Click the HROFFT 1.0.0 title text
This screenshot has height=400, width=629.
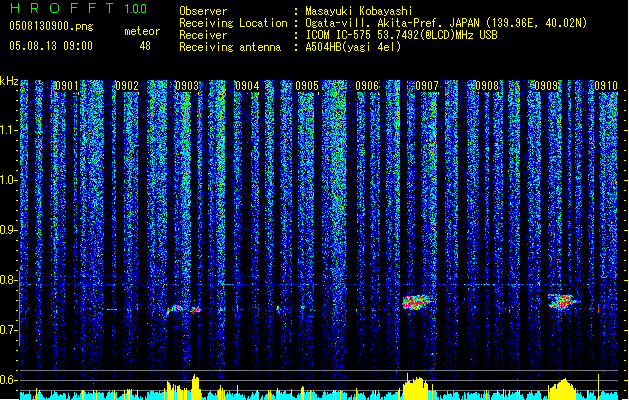coord(78,8)
